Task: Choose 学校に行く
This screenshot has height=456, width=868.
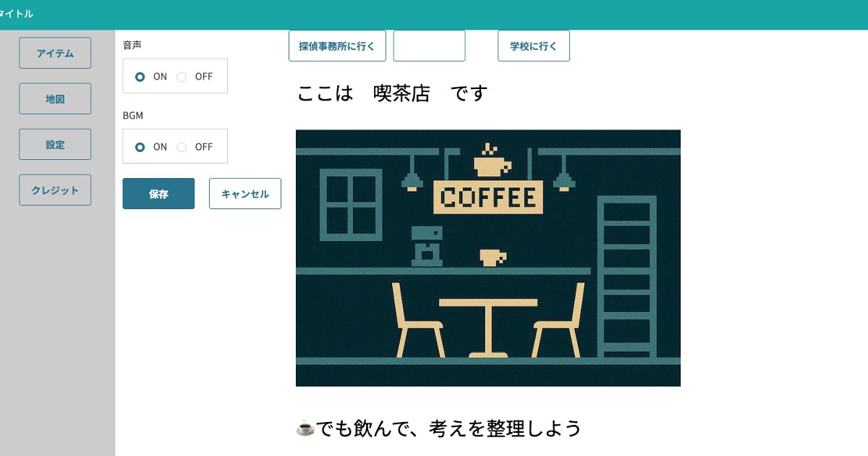Action: pyautogui.click(x=534, y=46)
